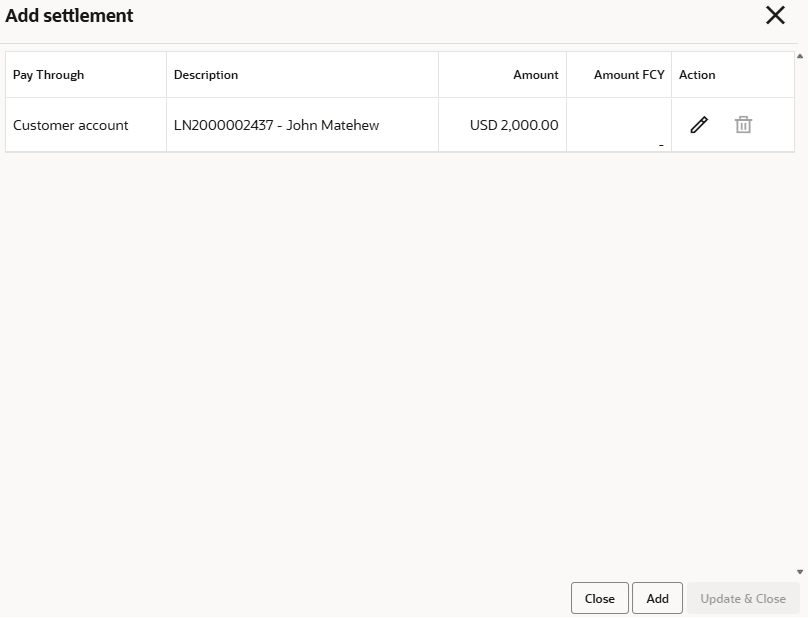The width and height of the screenshot is (810, 618).
Task: Click the Add button
Action: tap(659, 599)
